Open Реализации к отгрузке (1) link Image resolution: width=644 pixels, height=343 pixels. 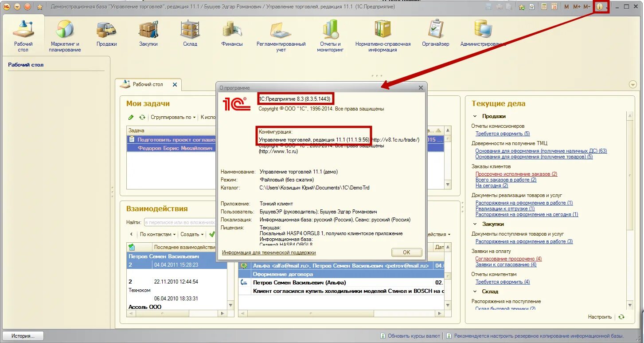pyautogui.click(x=505, y=209)
